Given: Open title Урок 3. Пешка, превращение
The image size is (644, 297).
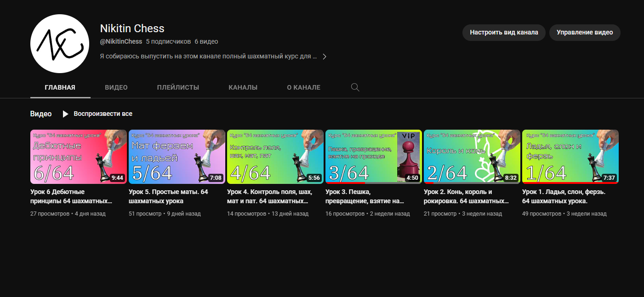Looking at the screenshot, I should coord(365,196).
